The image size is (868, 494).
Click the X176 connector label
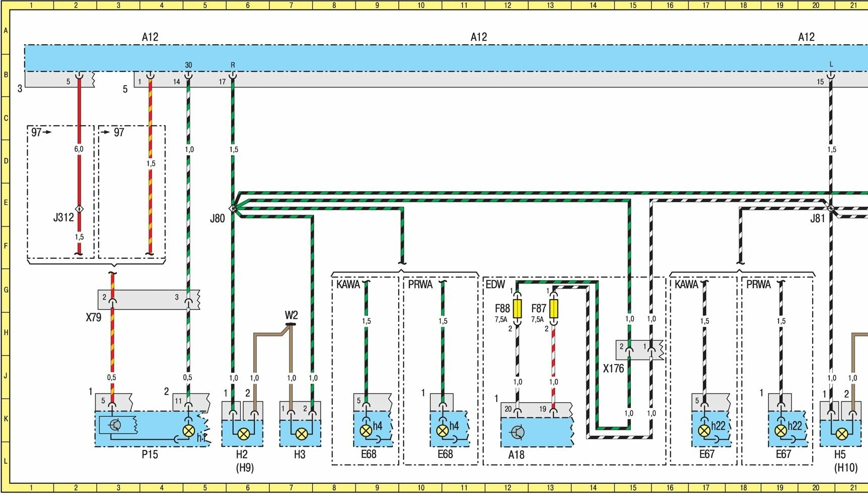pos(613,369)
